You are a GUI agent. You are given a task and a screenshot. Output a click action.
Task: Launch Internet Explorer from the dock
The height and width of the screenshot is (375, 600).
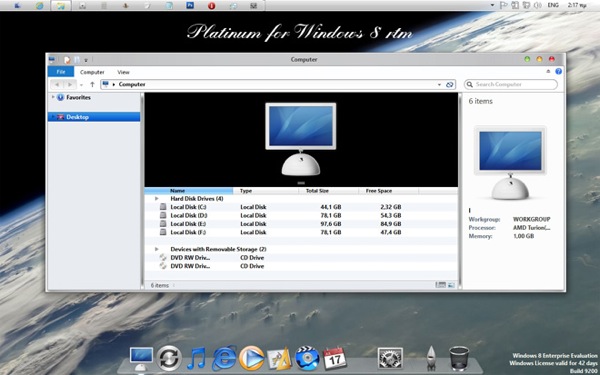pyautogui.click(x=224, y=359)
